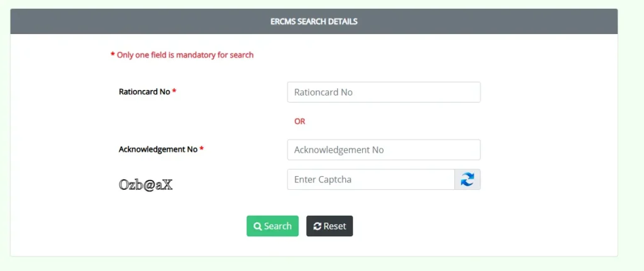Screen dimensions: 644x271
Task: Click the ERCMS SEARCH DETAILS header bar
Action: (x=314, y=21)
